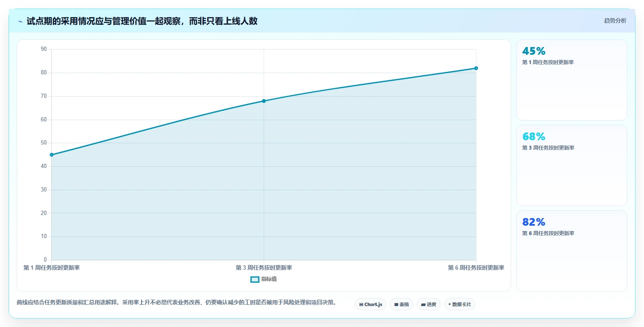
Task: Click the x-axis label 第 3 周任务按时更新率
Action: pos(264,268)
